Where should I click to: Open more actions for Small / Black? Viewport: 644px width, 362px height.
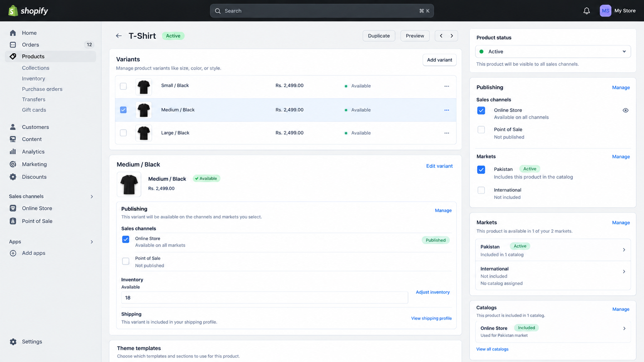(446, 86)
